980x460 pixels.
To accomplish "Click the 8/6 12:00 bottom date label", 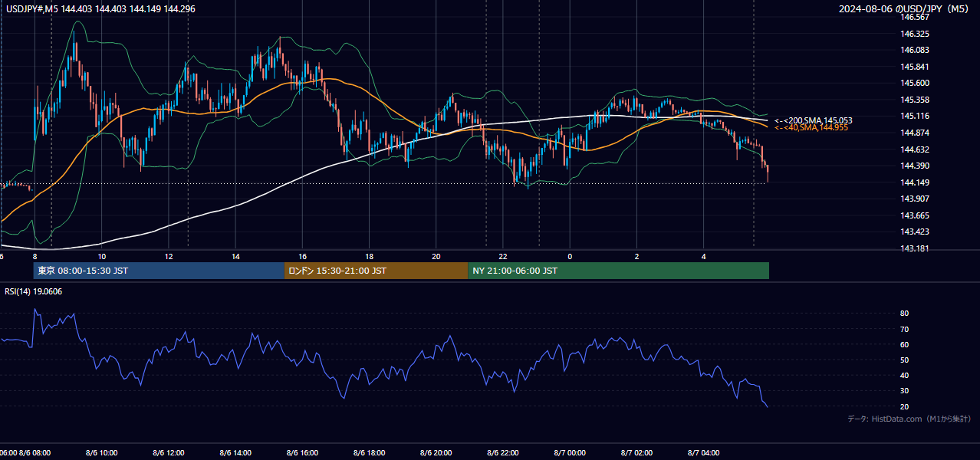I will [169, 452].
